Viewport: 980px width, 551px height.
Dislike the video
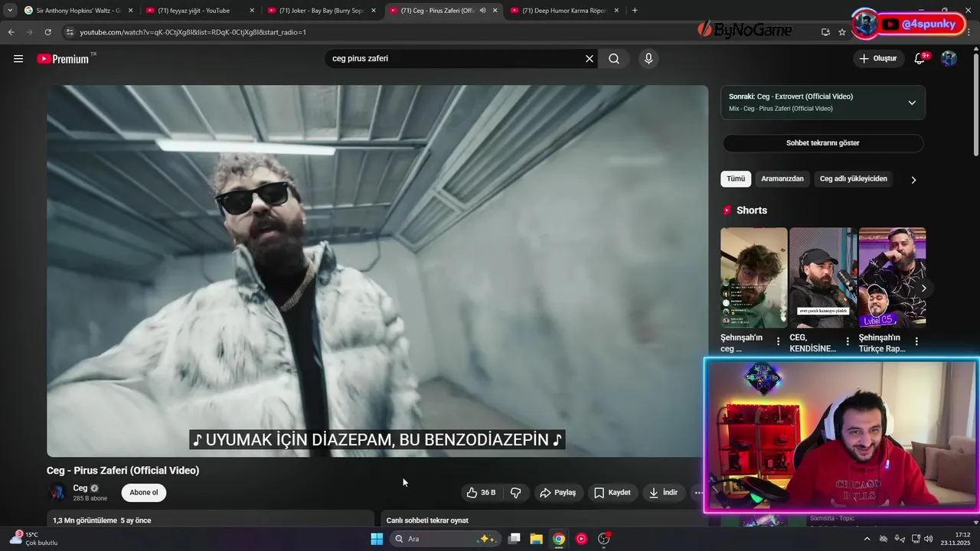point(515,492)
